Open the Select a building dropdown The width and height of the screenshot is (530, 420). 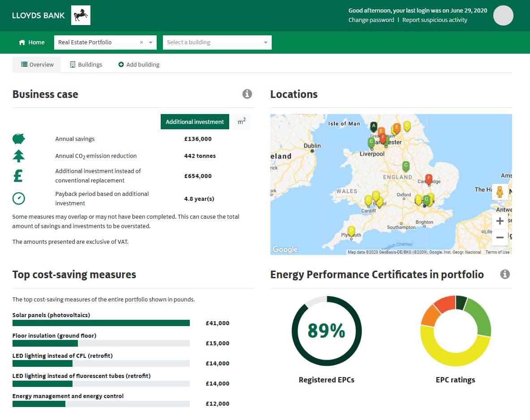(x=217, y=42)
